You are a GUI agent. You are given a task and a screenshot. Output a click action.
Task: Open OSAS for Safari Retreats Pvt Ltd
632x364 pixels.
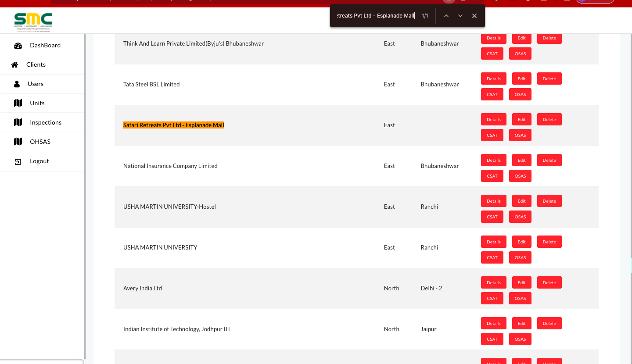click(521, 136)
